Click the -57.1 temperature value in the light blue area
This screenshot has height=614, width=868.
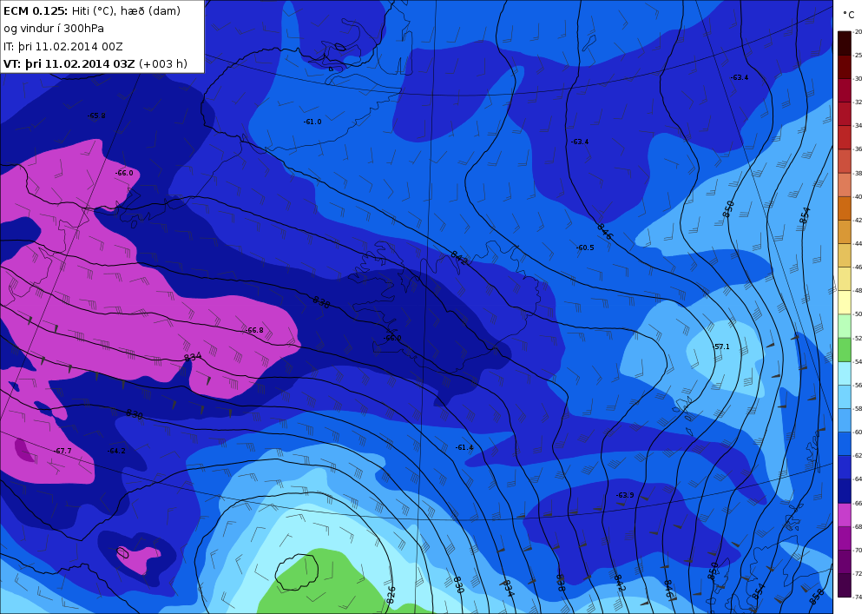(720, 347)
